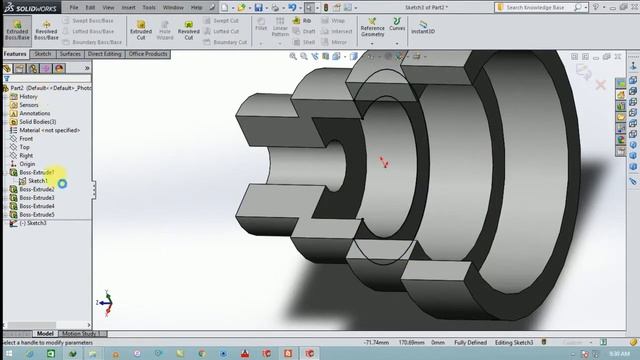Open the Window menu
This screenshot has width=640, height=360.
point(173,7)
